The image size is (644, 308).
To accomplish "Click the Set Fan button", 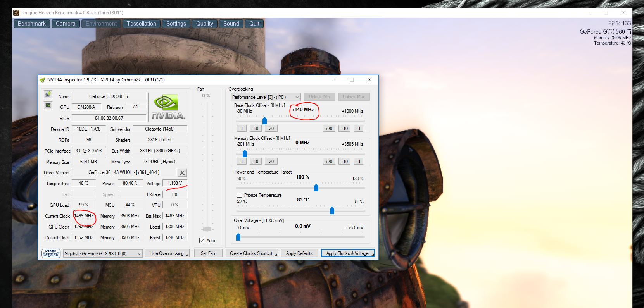I will click(x=208, y=253).
